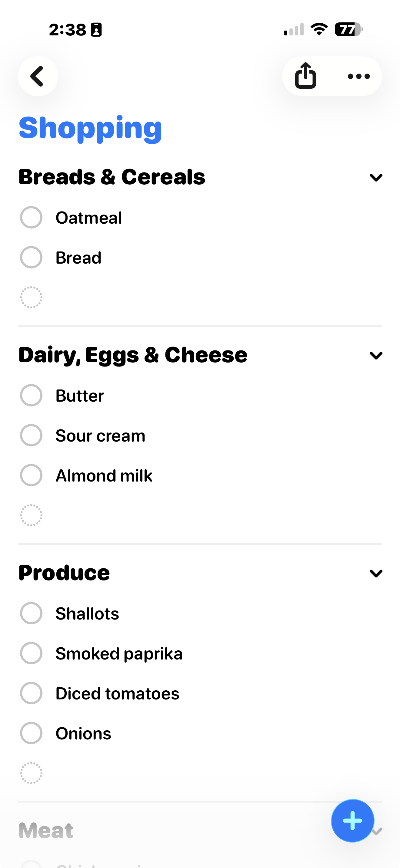Tap the Wi-Fi status icon
Image resolution: width=400 pixels, height=868 pixels.
(x=319, y=29)
